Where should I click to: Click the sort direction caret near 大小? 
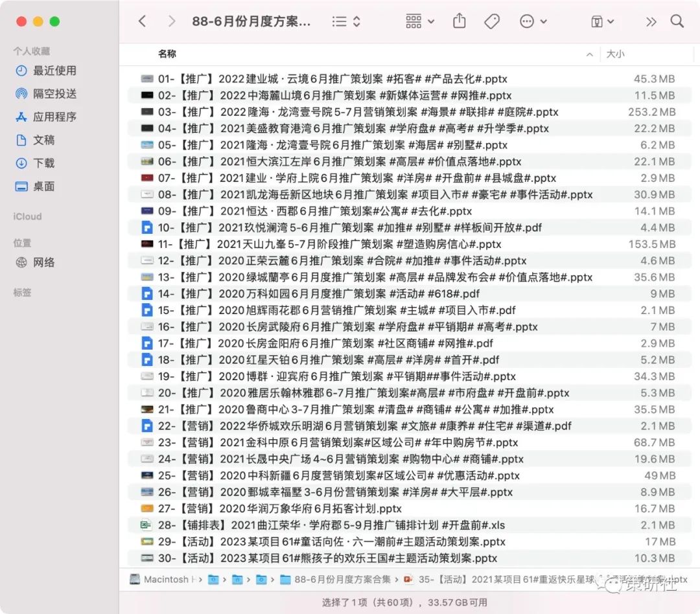(x=590, y=54)
